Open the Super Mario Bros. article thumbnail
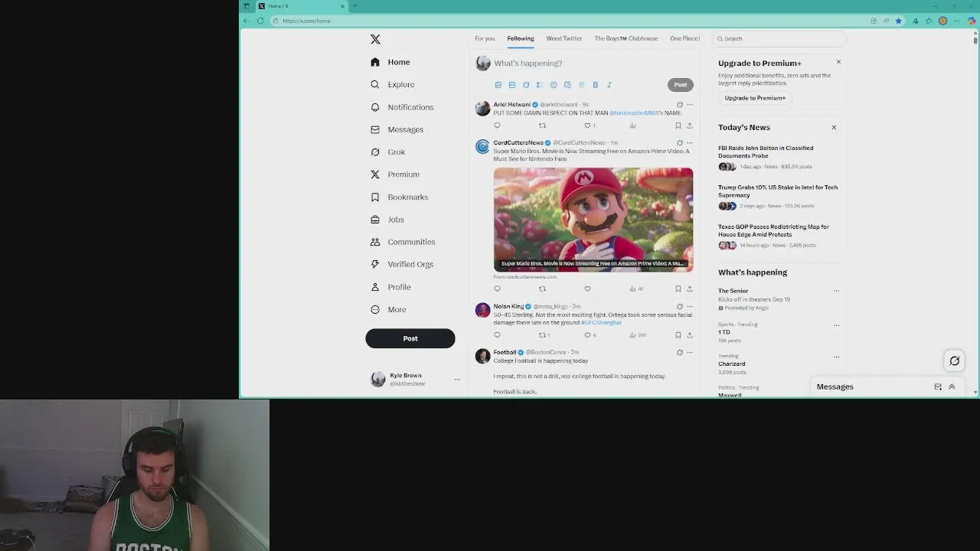 click(x=593, y=220)
